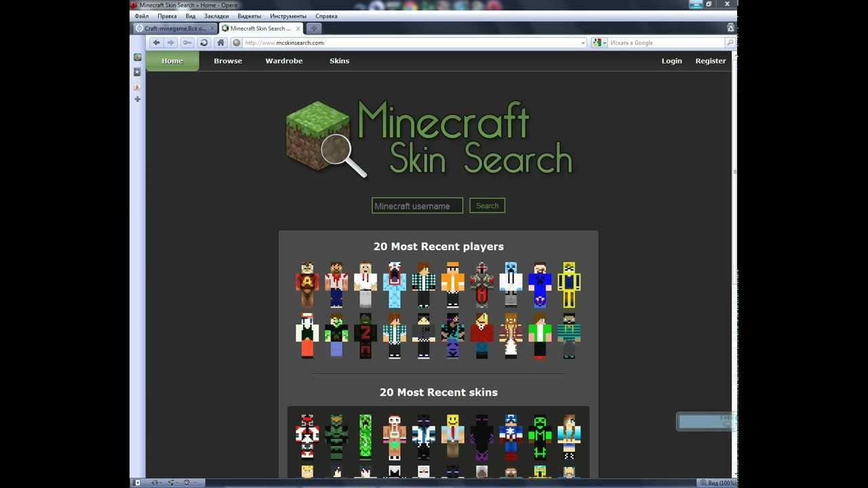Screen dimensions: 868x488
Task: Select the yellow outlined player skin
Action: [570, 285]
